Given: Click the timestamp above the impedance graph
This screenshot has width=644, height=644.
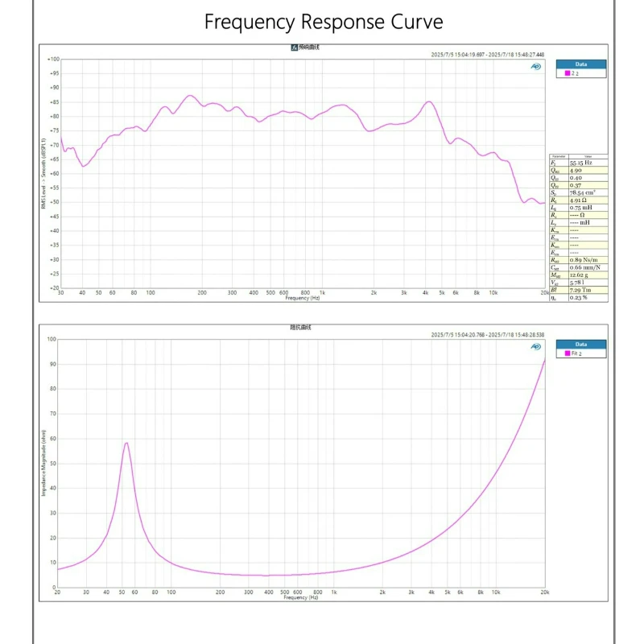Looking at the screenshot, I should (488, 335).
